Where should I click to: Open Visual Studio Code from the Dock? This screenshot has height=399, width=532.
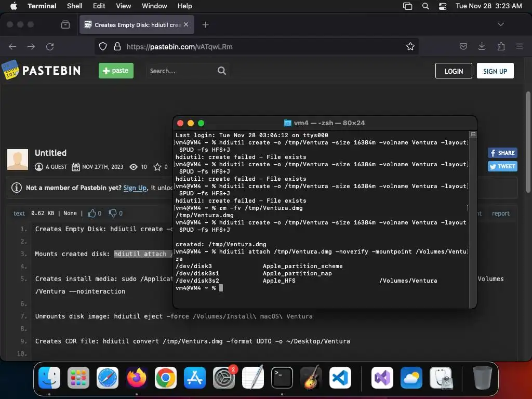[340, 377]
